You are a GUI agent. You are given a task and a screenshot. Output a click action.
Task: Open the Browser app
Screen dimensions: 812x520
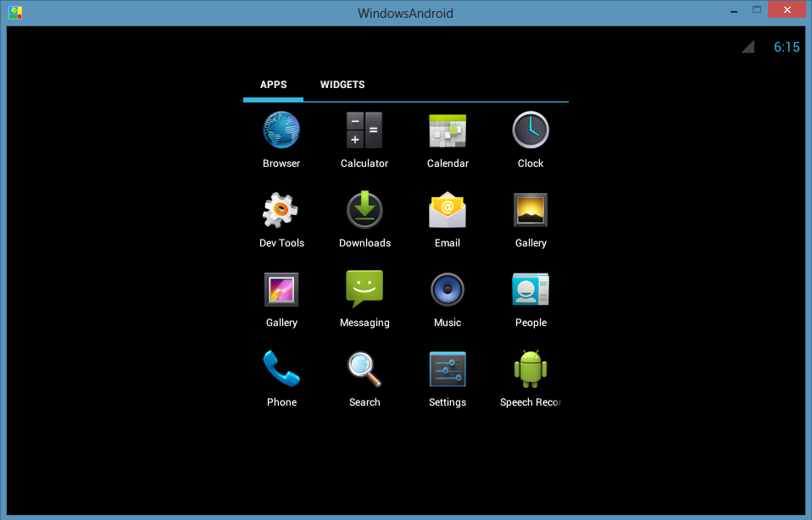281,130
